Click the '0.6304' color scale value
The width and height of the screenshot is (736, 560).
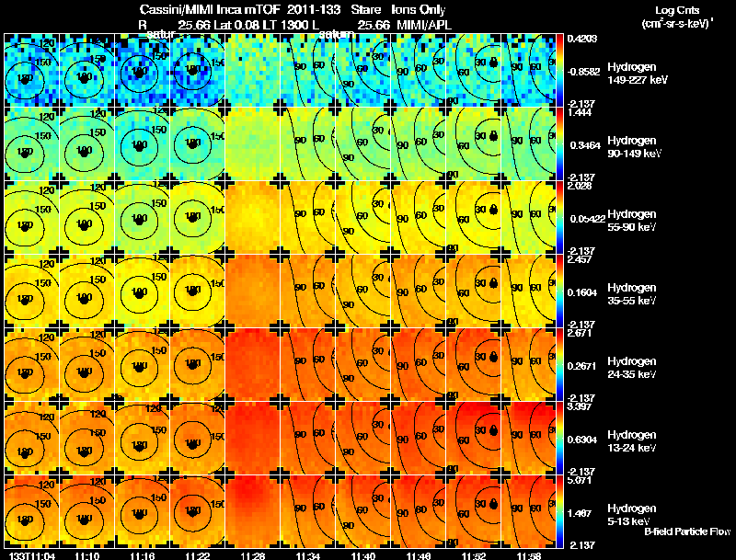582,440
